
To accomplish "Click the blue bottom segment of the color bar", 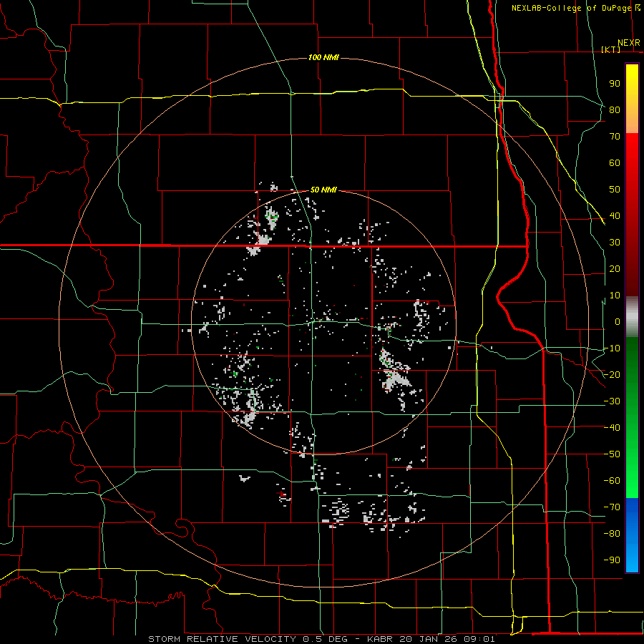I will click(632, 535).
